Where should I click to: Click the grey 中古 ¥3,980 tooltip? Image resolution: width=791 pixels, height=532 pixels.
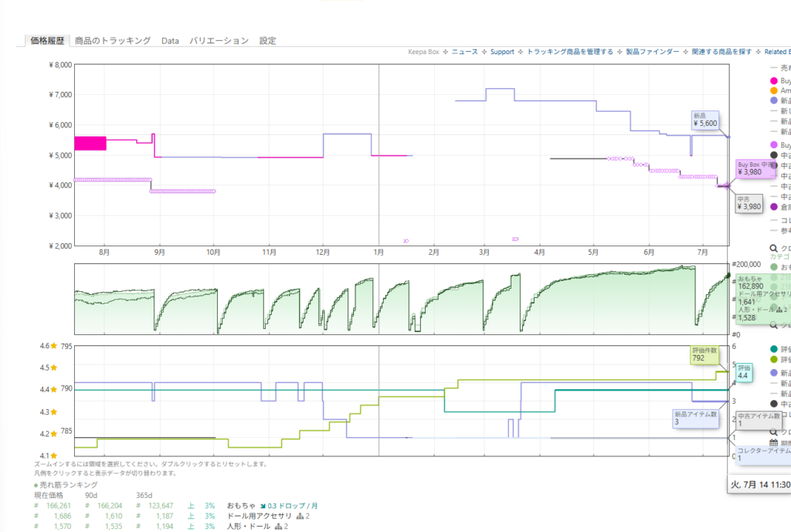[x=749, y=203]
